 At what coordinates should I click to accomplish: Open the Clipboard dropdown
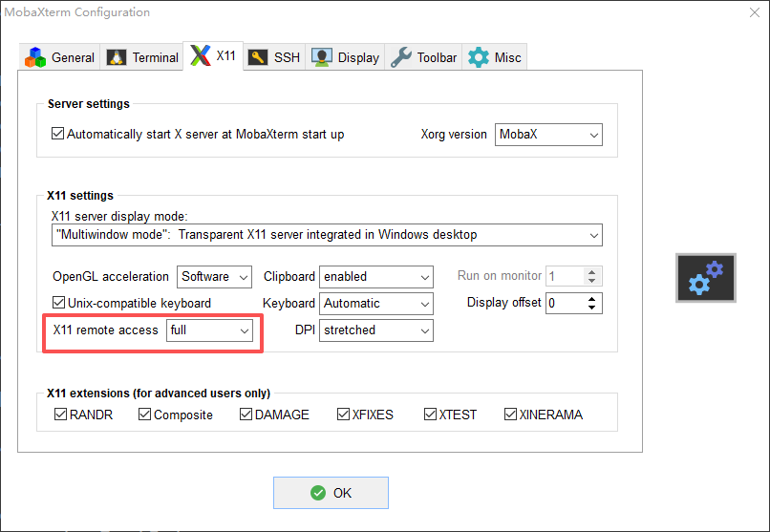376,277
